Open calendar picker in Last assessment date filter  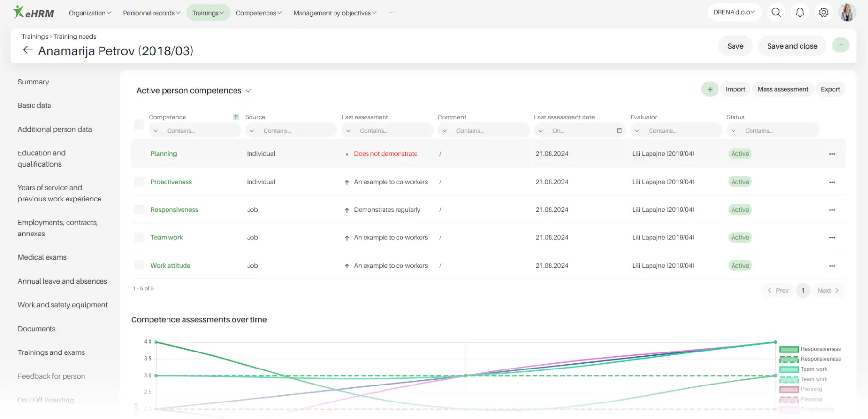(619, 131)
